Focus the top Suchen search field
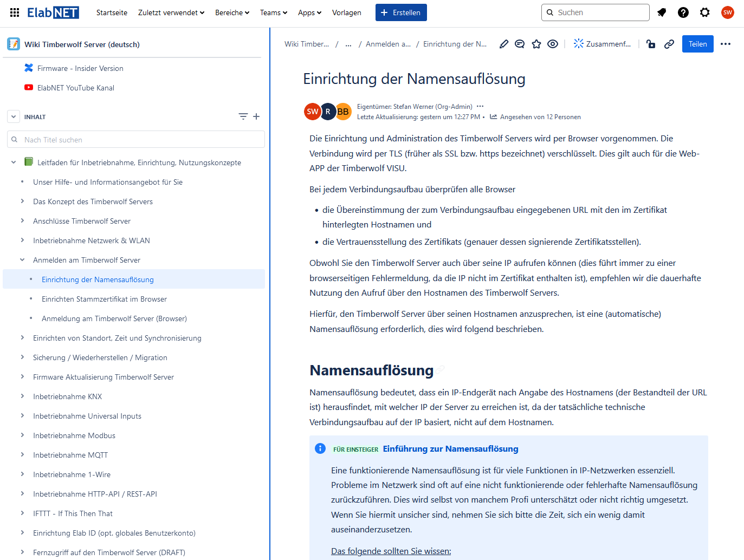 tap(596, 12)
